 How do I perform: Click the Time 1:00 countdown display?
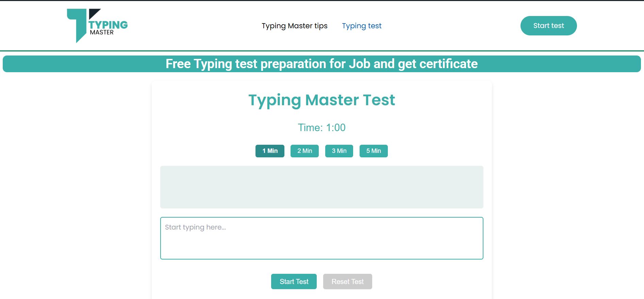point(322,127)
